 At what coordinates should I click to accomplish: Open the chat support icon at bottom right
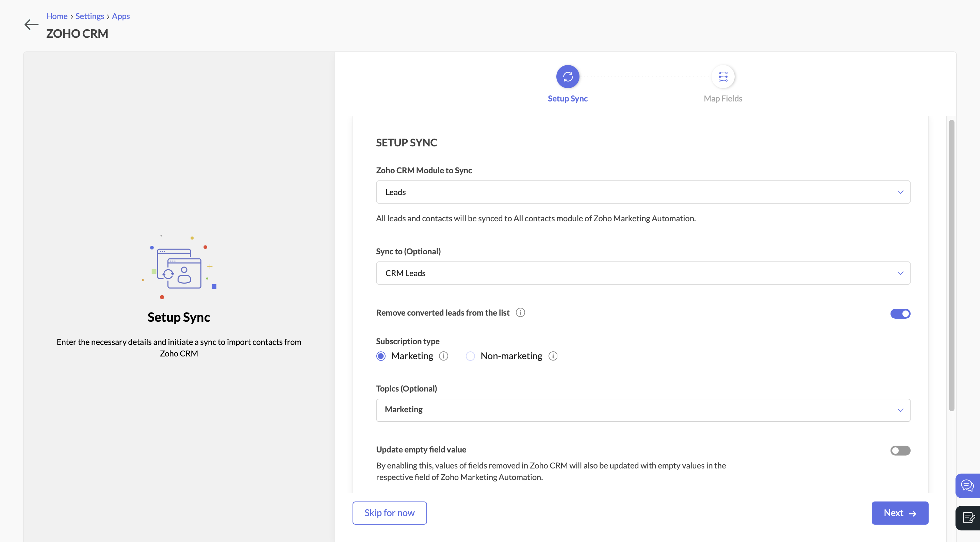[968, 486]
